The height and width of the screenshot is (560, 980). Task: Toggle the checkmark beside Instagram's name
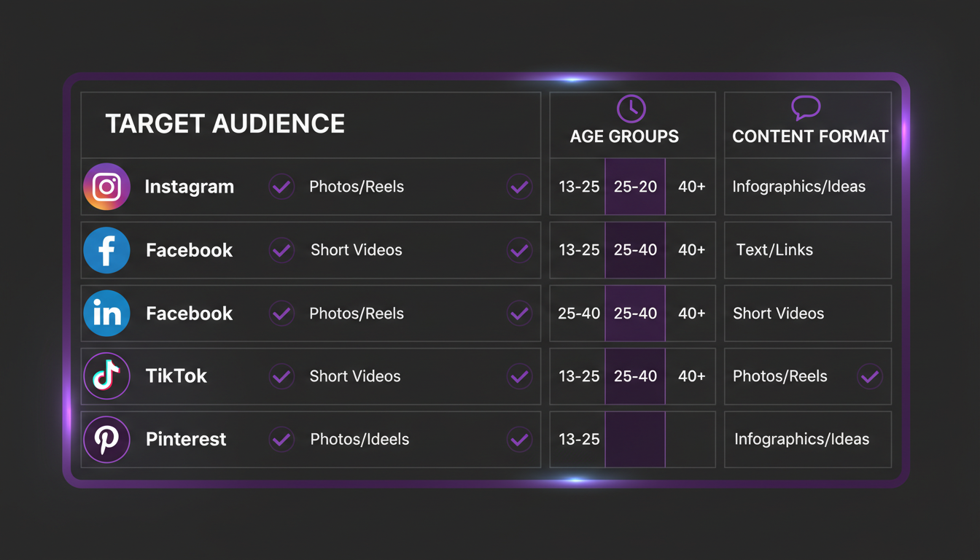pyautogui.click(x=281, y=187)
